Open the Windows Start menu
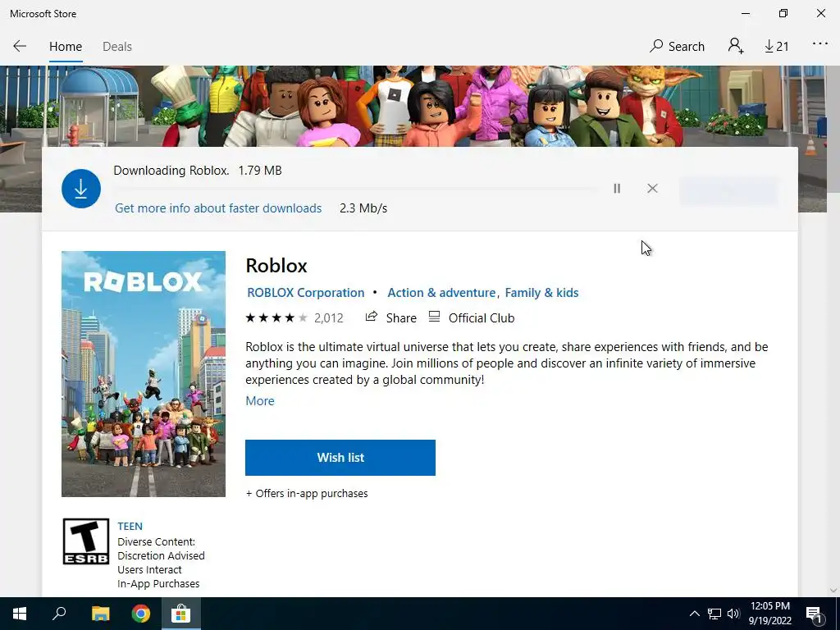Screen dimensions: 840x630 [x=20, y=614]
